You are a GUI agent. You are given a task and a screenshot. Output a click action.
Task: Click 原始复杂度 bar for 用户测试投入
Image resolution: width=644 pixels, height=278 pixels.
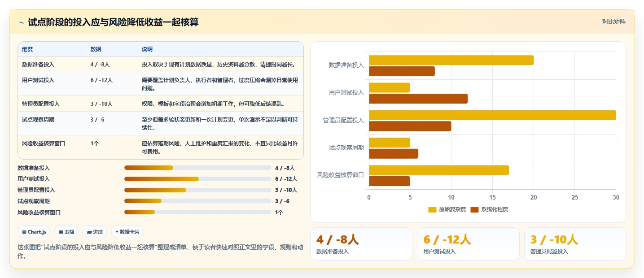click(390, 87)
